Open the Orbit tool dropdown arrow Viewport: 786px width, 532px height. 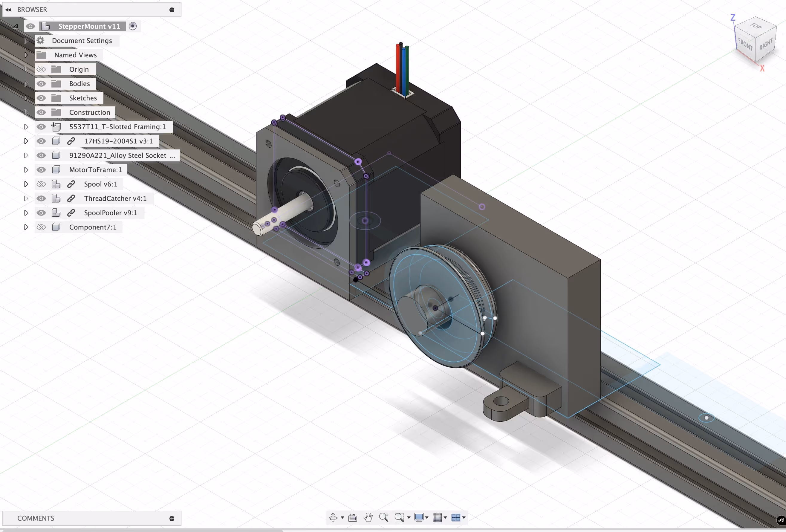tap(342, 517)
